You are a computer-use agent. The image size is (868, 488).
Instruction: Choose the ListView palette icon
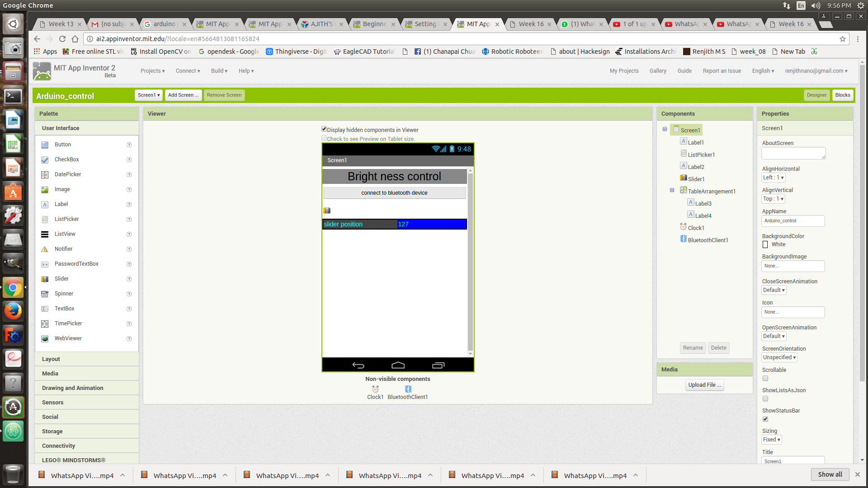(x=45, y=235)
